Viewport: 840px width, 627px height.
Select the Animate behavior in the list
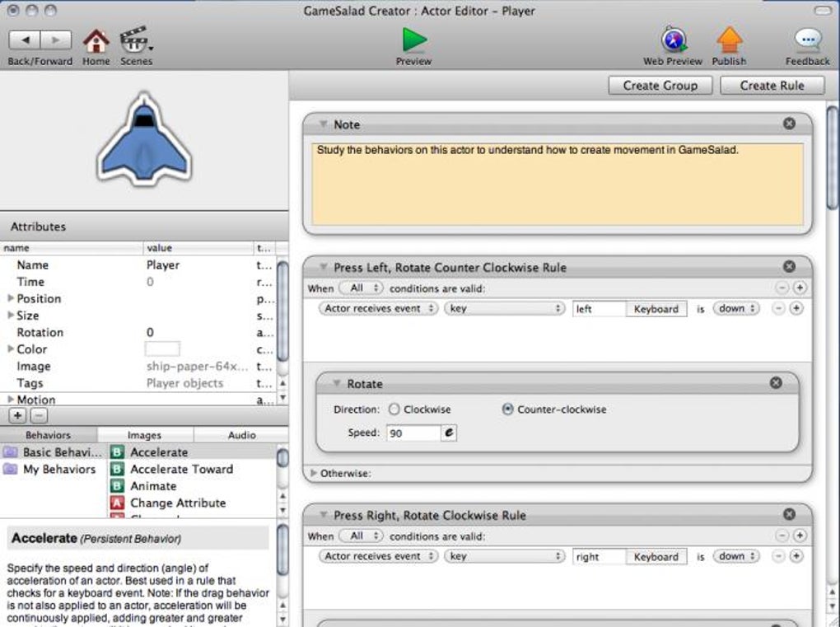[152, 486]
